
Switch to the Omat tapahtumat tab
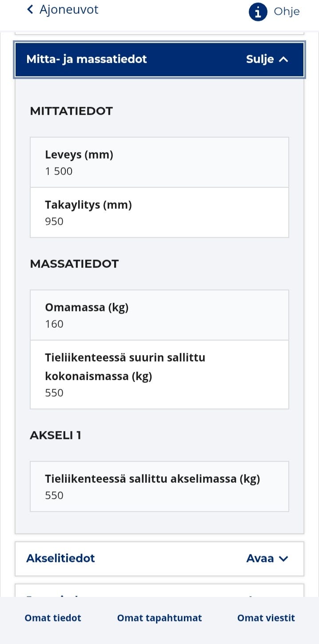(159, 618)
